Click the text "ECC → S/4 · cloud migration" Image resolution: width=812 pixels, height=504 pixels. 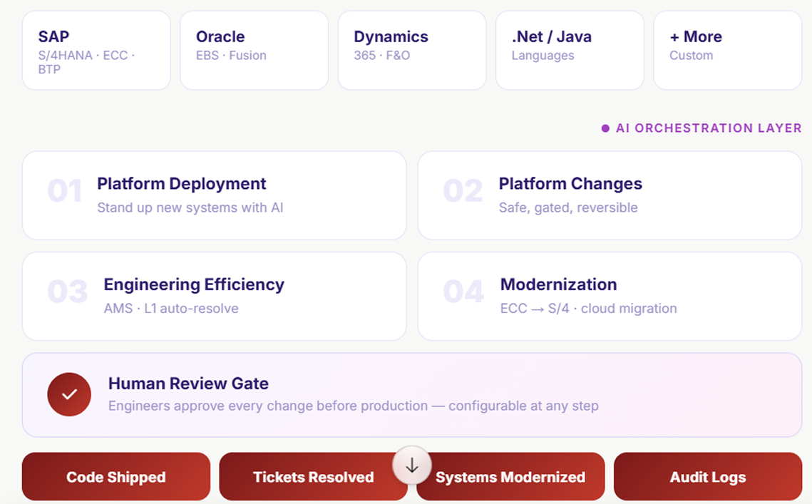(x=588, y=309)
